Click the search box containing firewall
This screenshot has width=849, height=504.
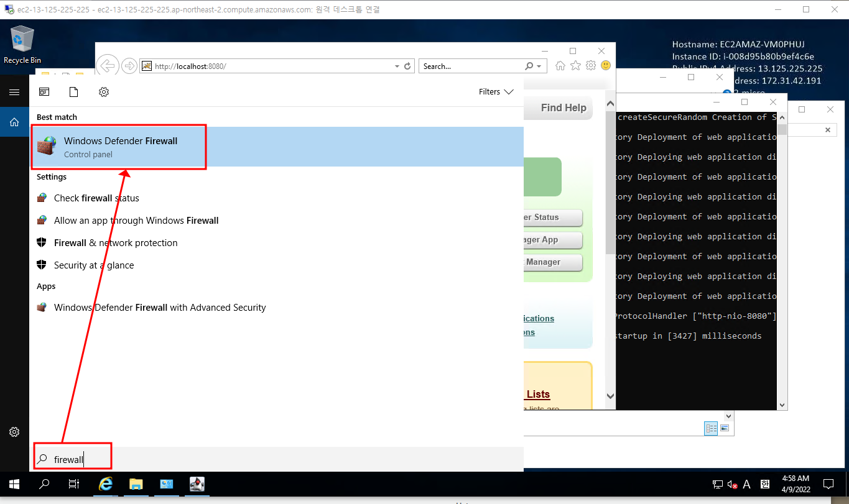click(x=277, y=459)
